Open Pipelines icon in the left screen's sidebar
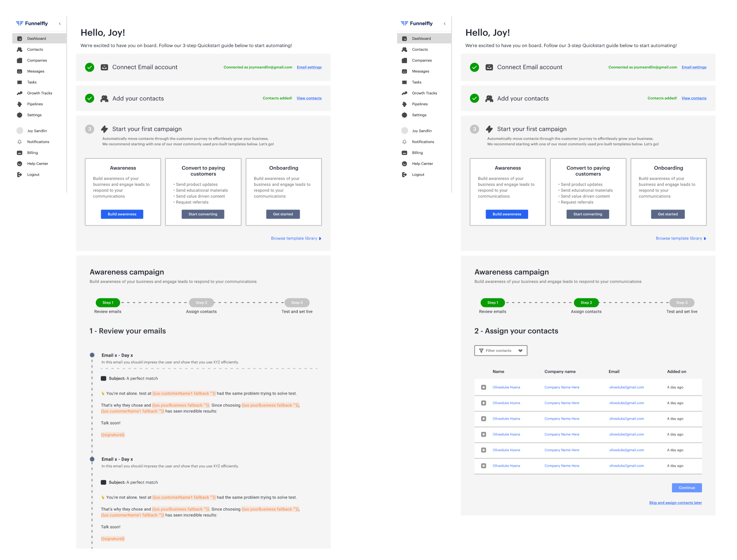 [19, 104]
